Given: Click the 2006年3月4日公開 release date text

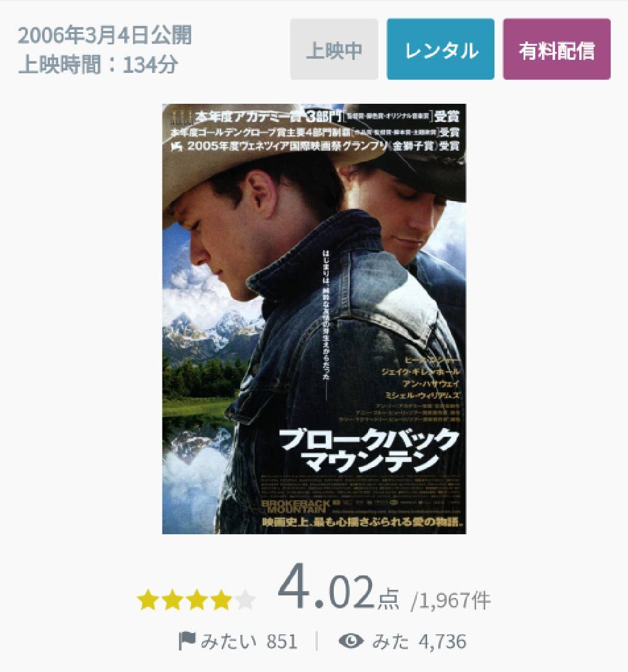Looking at the screenshot, I should pyautogui.click(x=105, y=35).
